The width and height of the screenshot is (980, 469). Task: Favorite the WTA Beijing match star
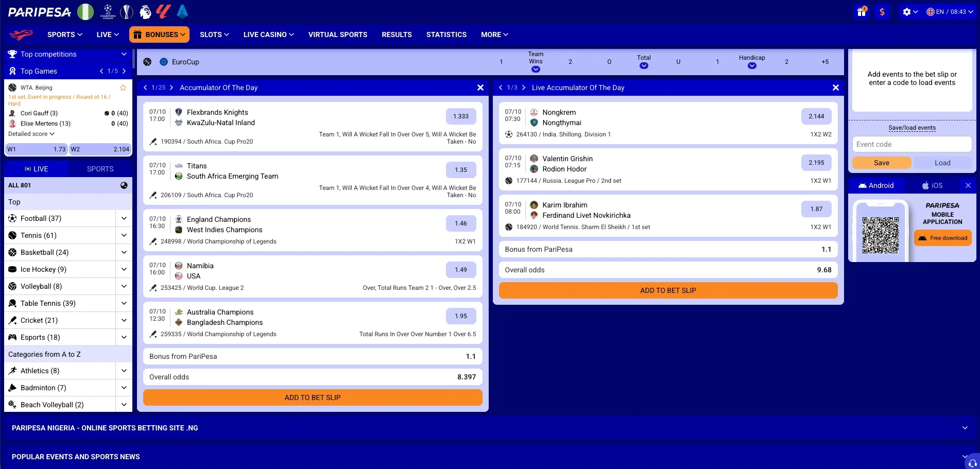click(x=123, y=88)
